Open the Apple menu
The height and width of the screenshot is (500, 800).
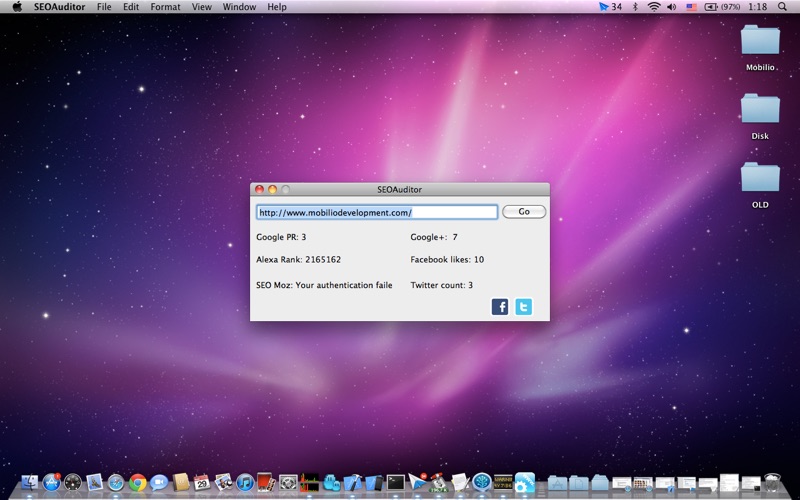(x=17, y=7)
